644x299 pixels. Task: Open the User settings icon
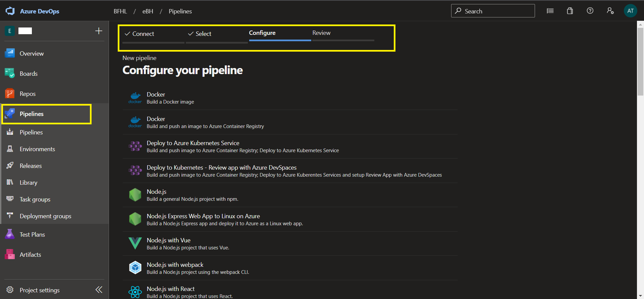610,11
